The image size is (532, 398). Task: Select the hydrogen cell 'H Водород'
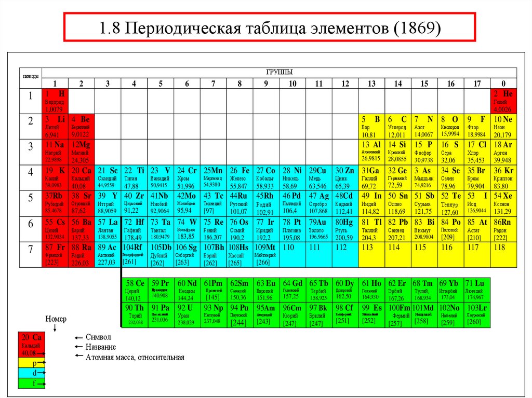click(x=55, y=101)
